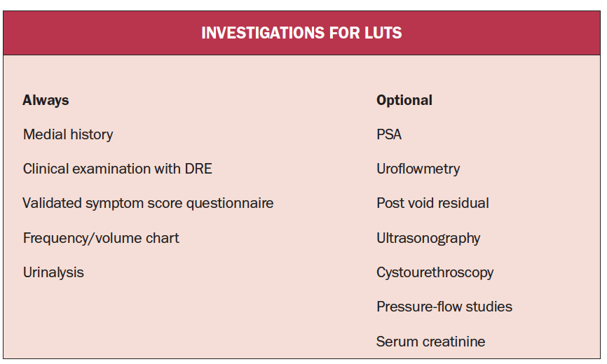This screenshot has width=607, height=364.
Task: Select the Uroflowmetry entry
Action: tap(418, 169)
